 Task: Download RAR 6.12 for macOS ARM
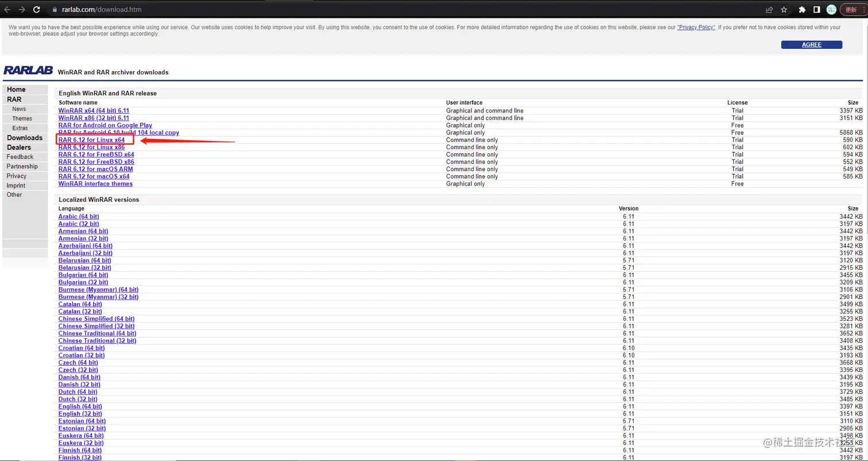point(95,169)
